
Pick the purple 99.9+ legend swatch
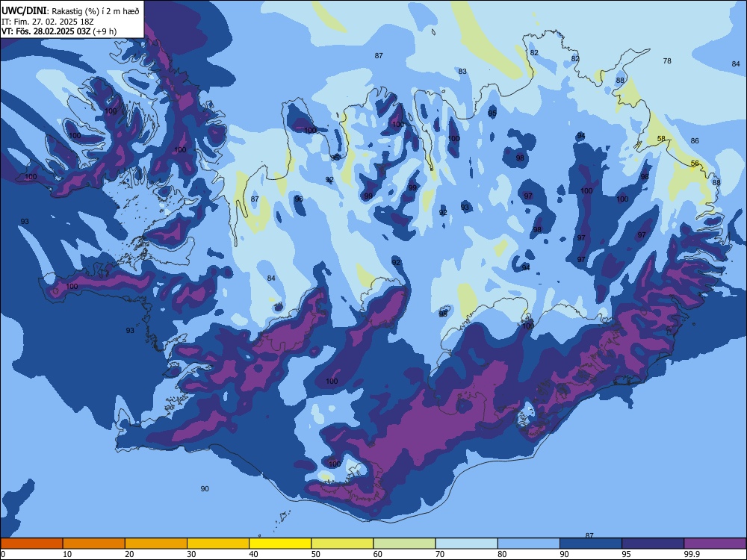(715, 544)
